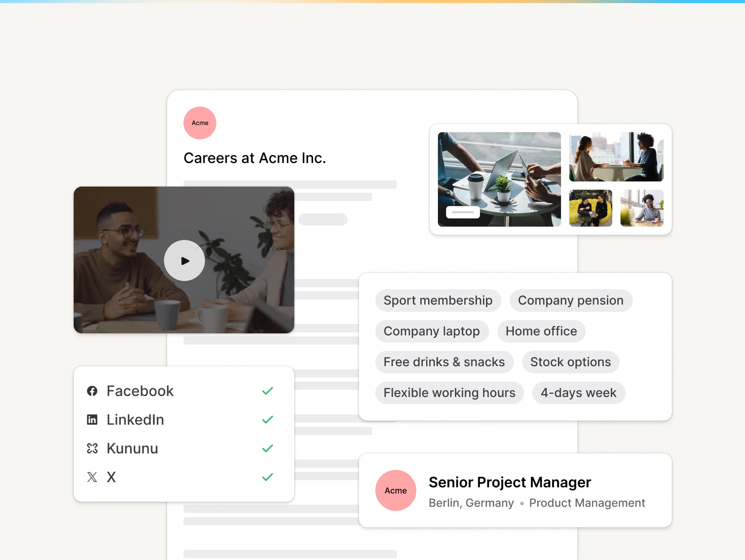Toggle the checkmark next to LinkedIn

point(267,419)
